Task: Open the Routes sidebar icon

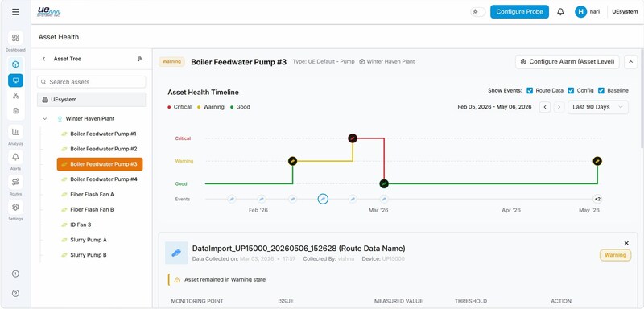Action: pyautogui.click(x=15, y=182)
